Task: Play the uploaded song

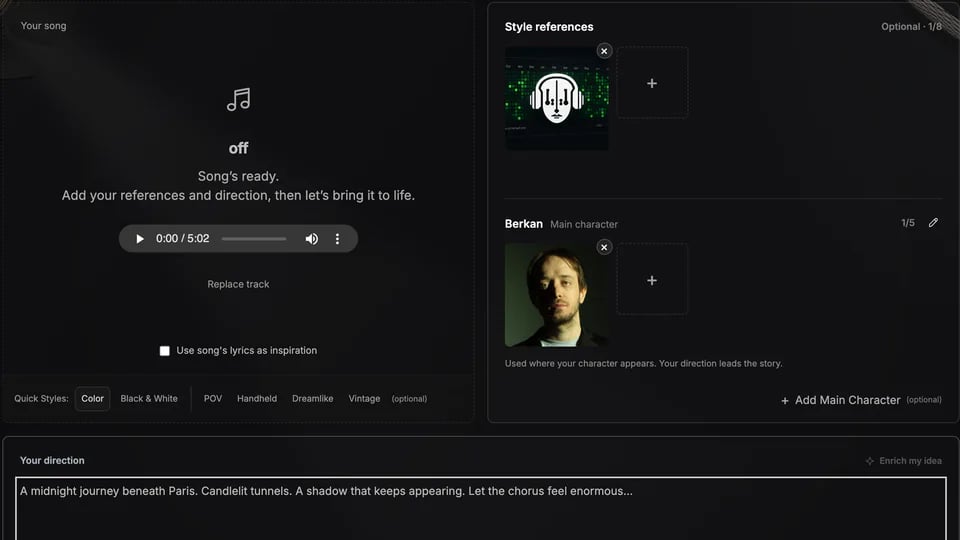Action: click(140, 239)
